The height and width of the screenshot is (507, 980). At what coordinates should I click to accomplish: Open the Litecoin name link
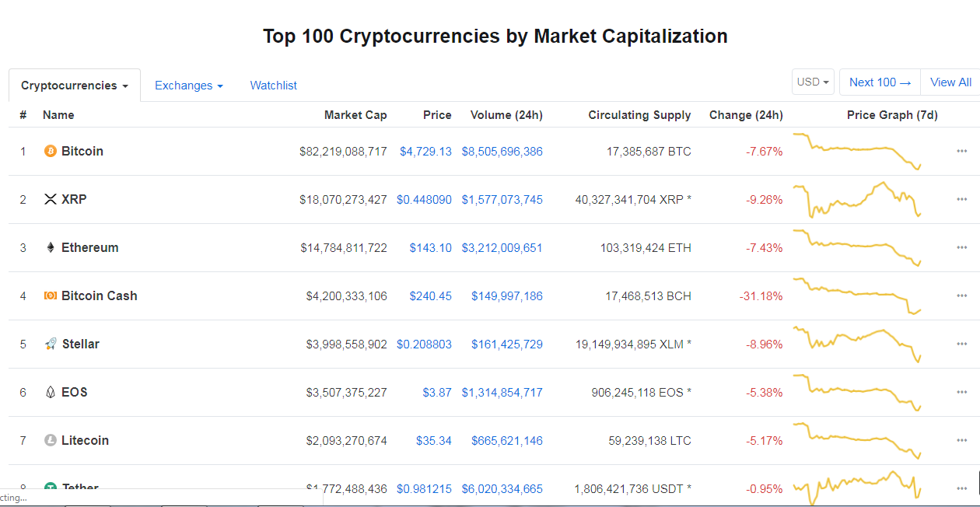[x=85, y=440]
